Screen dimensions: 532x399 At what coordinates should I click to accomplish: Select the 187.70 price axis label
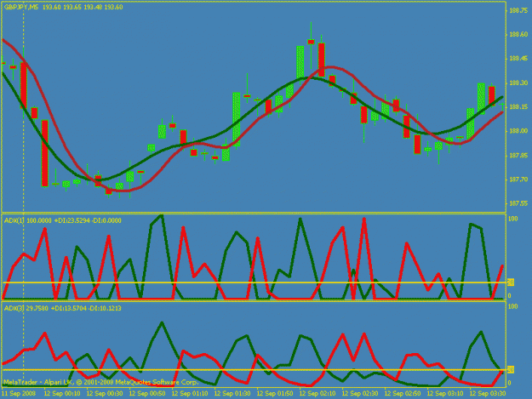coord(518,180)
